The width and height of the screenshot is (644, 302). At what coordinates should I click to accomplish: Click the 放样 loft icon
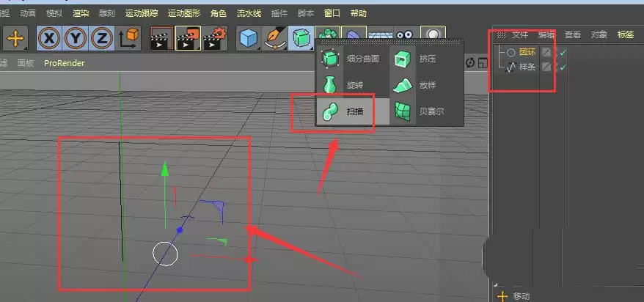[x=402, y=85]
